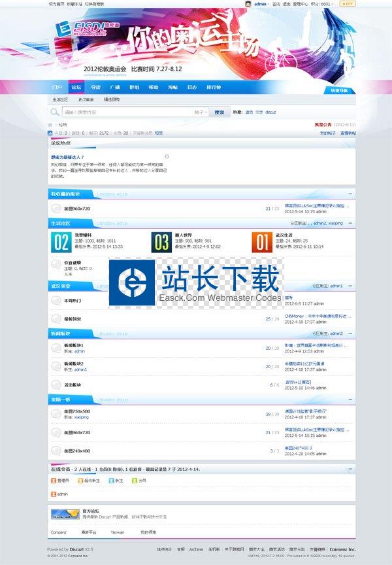Click the home icon in breadcrumb
The width and height of the screenshot is (392, 565).
[x=50, y=125]
